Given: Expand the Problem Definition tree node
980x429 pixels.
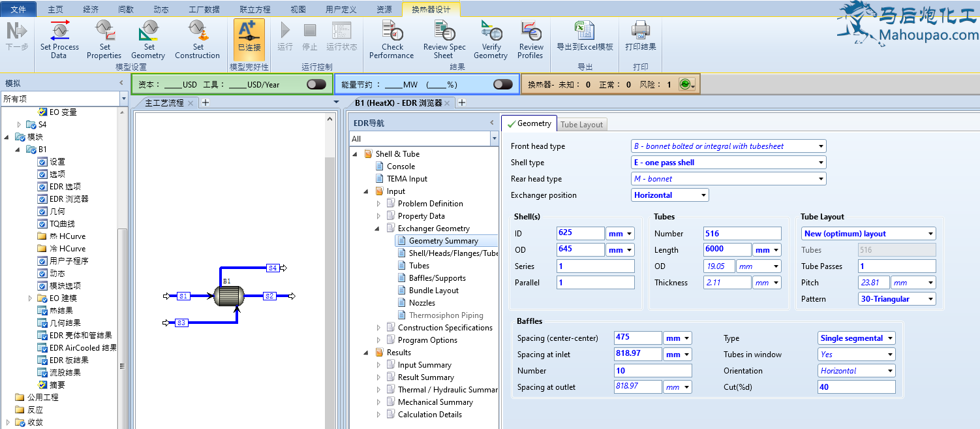Looking at the screenshot, I should [x=378, y=204].
